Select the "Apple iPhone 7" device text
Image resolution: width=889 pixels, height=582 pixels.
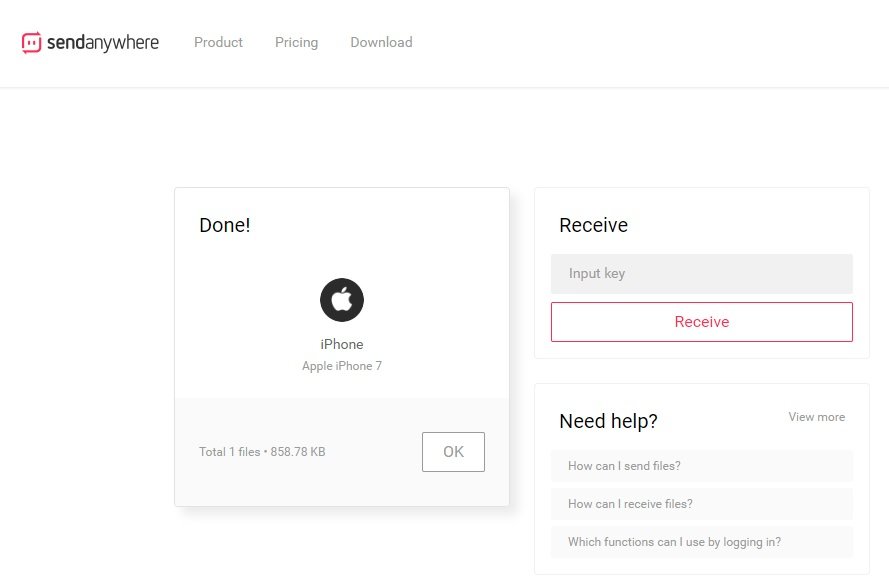[x=342, y=366]
